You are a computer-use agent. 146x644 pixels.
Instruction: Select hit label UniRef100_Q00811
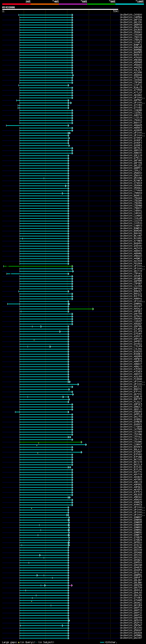pos(131,344)
